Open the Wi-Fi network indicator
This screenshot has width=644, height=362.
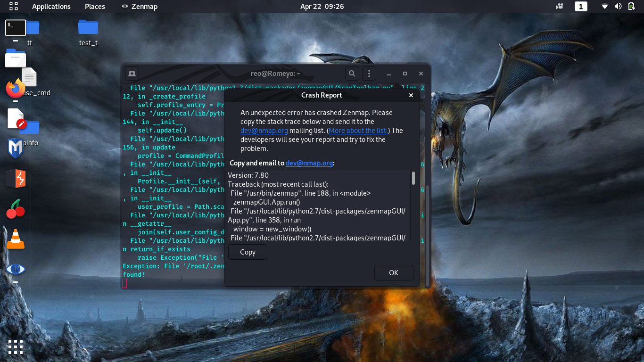point(605,6)
